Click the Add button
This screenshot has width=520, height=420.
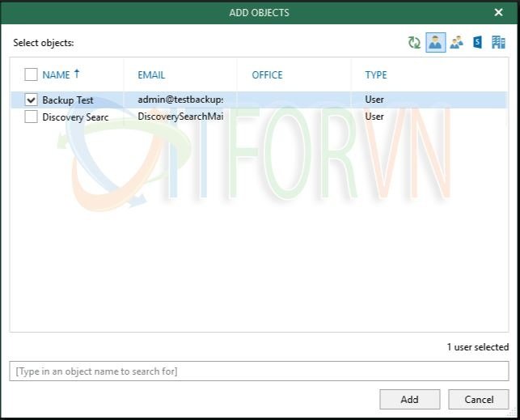click(x=409, y=399)
